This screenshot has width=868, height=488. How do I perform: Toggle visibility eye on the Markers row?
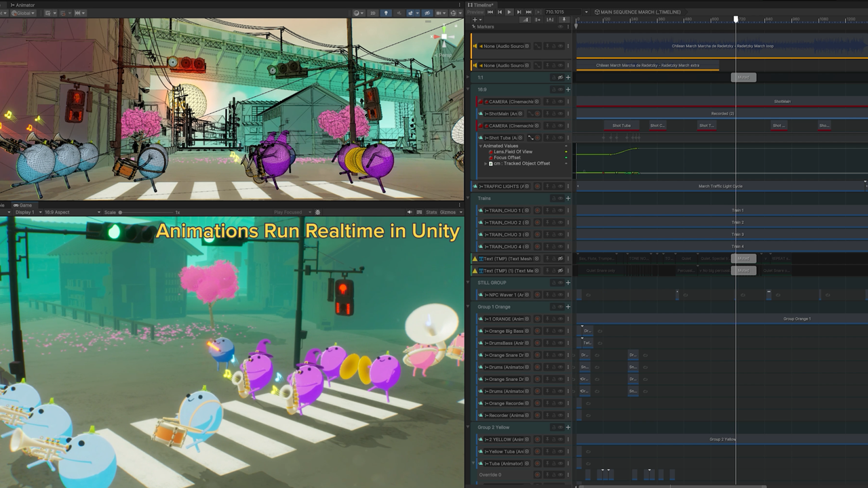[x=560, y=26]
